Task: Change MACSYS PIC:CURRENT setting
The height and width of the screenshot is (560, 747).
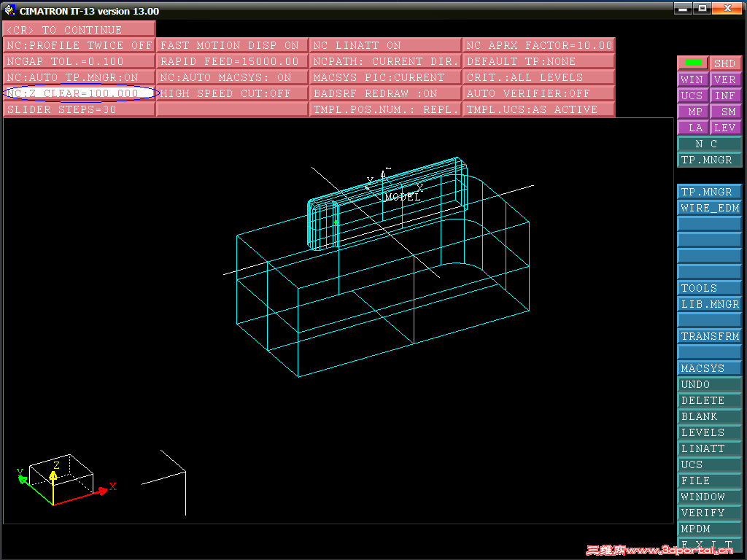Action: pyautogui.click(x=385, y=77)
